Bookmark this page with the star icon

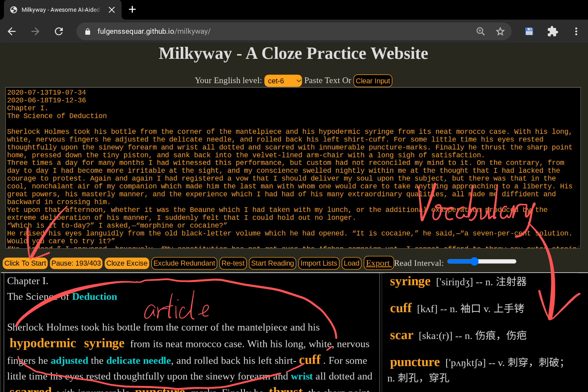[500, 32]
